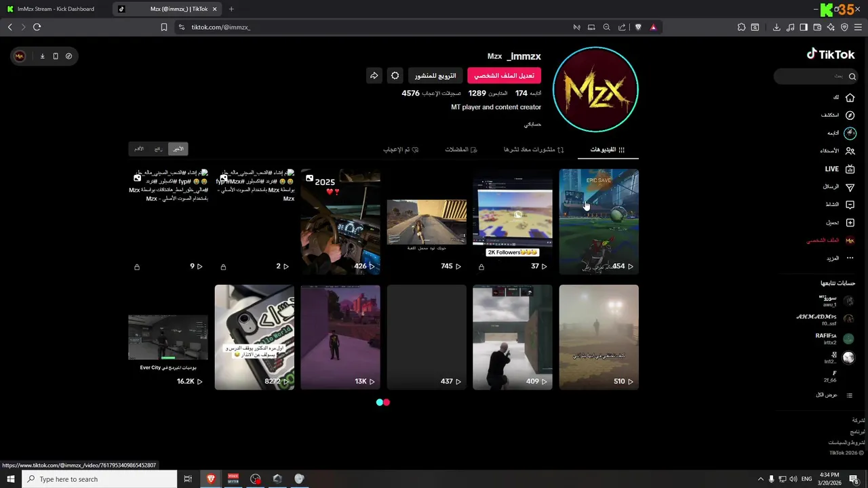
Task: Click the share profile arrow button
Action: pos(374,76)
